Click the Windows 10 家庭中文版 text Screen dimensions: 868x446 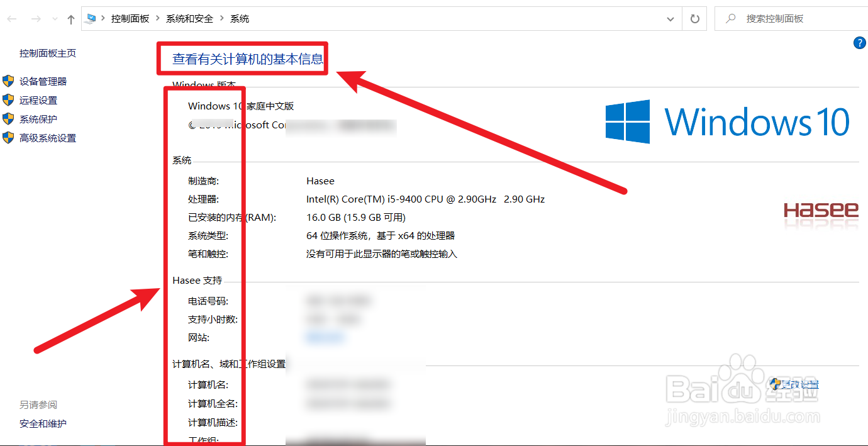pos(241,106)
